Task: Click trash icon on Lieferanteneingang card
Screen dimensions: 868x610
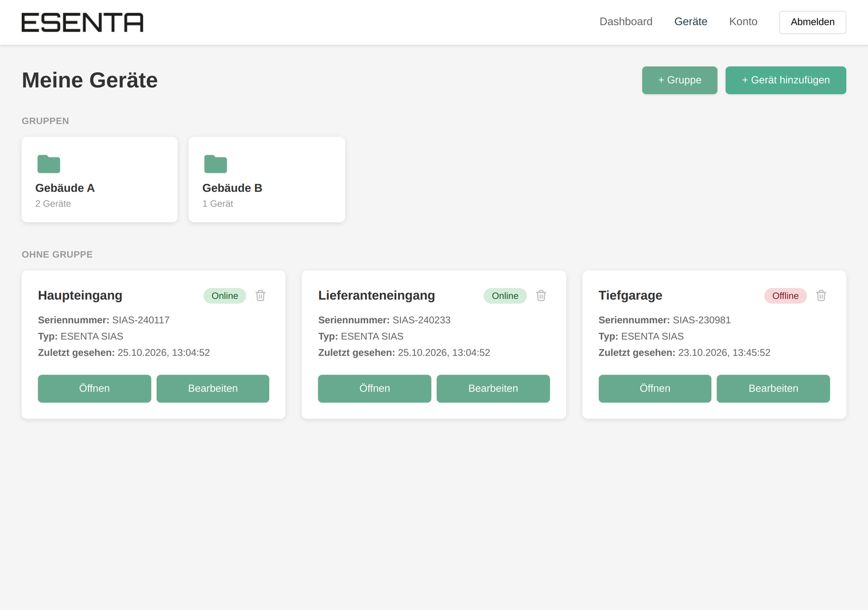Action: point(541,296)
